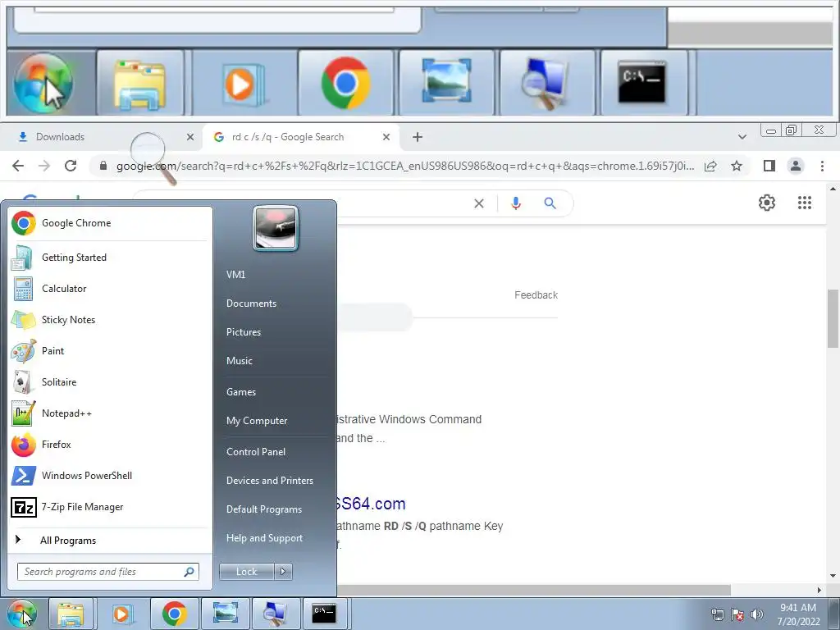Image resolution: width=840 pixels, height=630 pixels.
Task: Reload the current page
Action: coord(71,166)
